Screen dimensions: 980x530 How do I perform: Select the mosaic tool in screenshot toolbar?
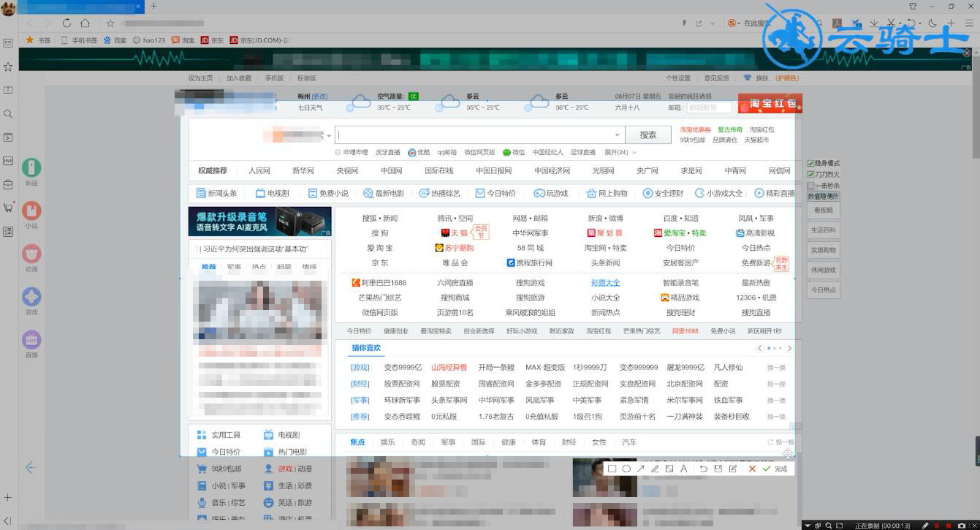point(669,469)
